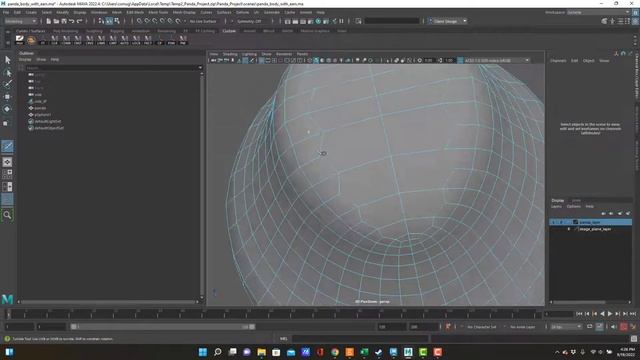Go to end of playback range
The height and width of the screenshot is (360, 640).
[x=633, y=313]
